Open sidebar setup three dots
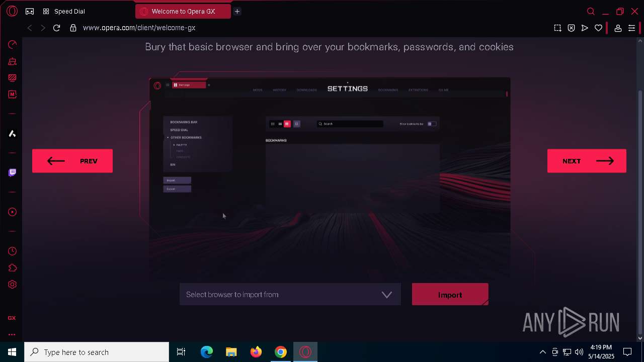 [12, 334]
